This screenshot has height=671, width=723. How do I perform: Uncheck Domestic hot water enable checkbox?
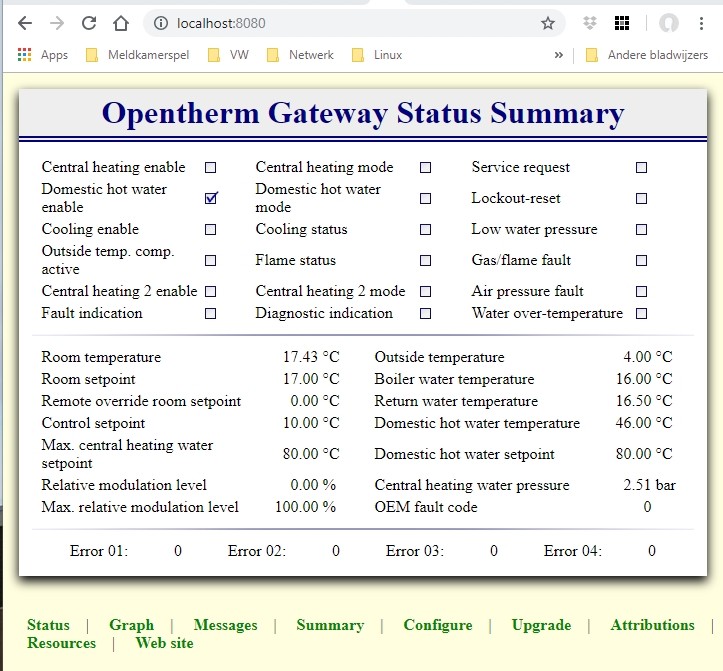[x=211, y=198]
